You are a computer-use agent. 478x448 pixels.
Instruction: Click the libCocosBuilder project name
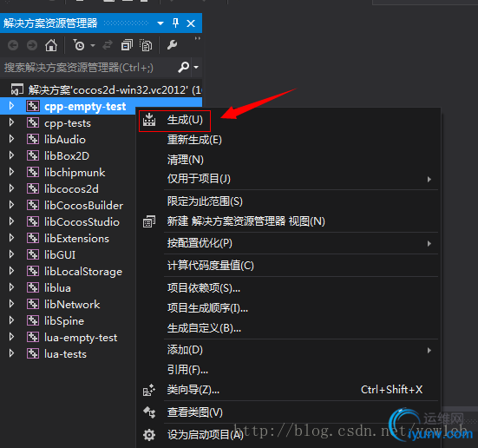point(83,206)
